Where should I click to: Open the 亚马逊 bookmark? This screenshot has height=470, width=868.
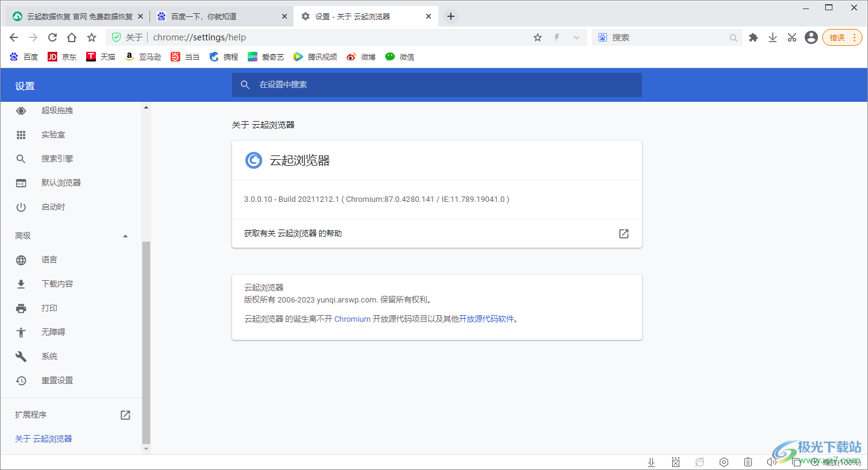tap(143, 57)
